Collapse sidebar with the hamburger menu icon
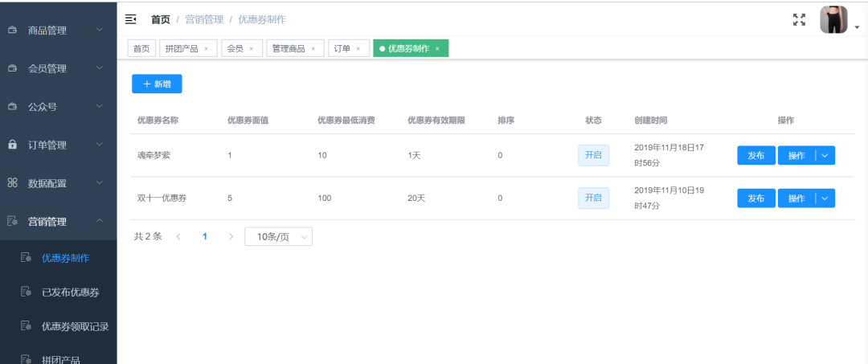 131,19
